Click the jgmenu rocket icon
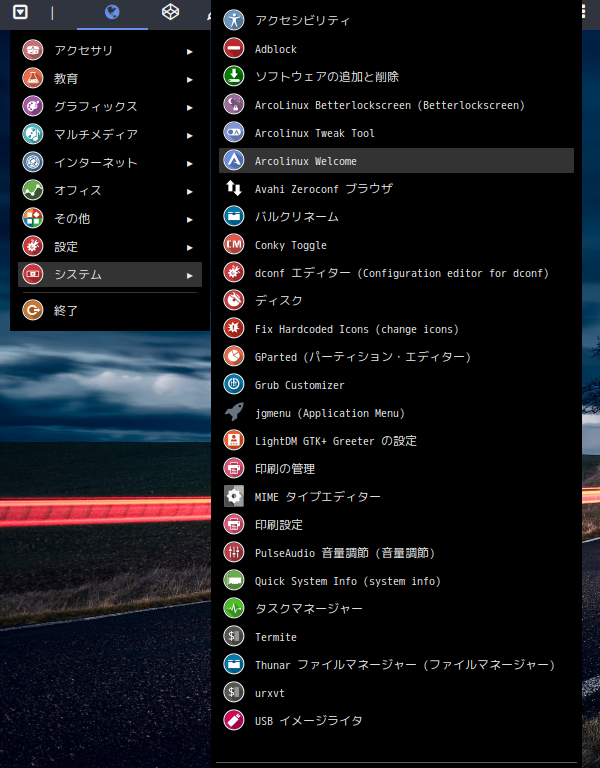 (x=234, y=412)
